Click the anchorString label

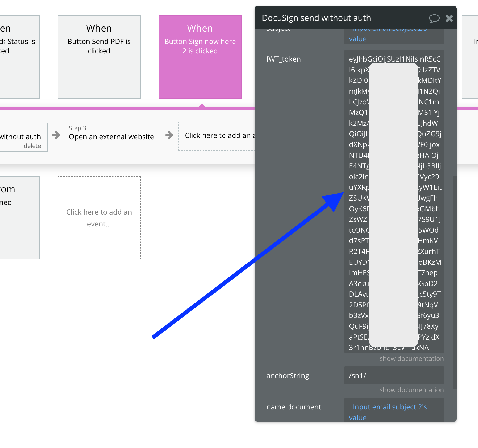point(288,376)
